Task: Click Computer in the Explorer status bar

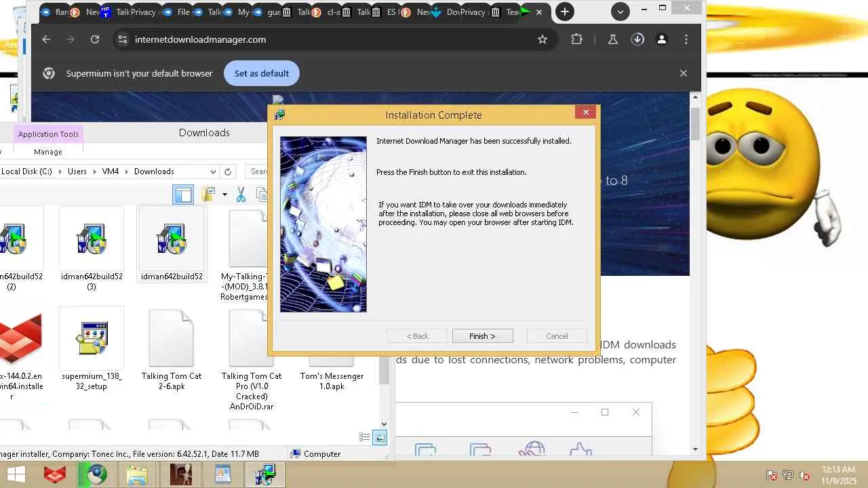Action: coord(315,454)
